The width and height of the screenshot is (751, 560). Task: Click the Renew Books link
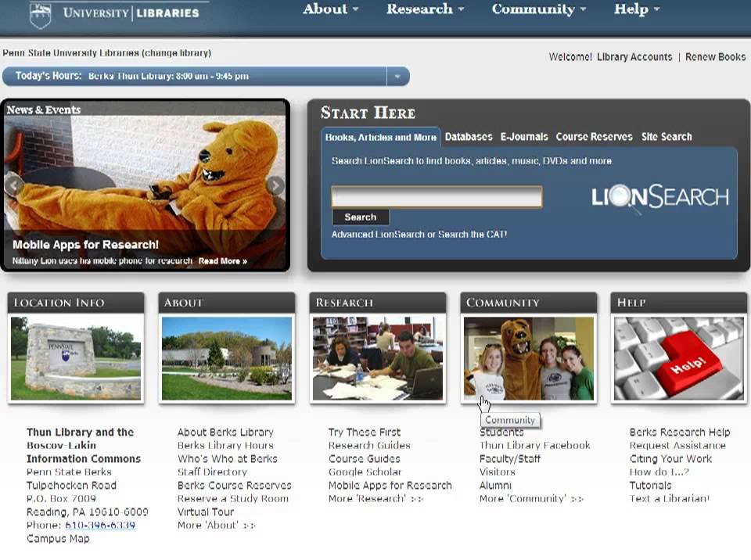point(715,56)
